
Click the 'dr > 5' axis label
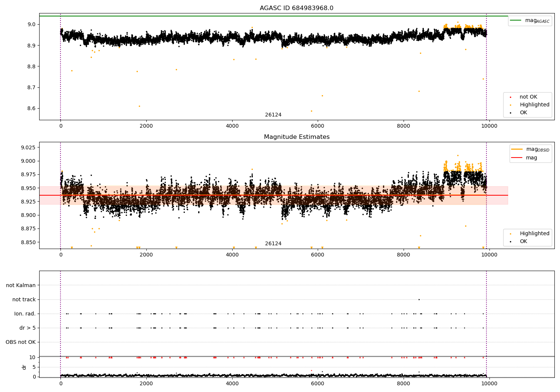coord(28,328)
